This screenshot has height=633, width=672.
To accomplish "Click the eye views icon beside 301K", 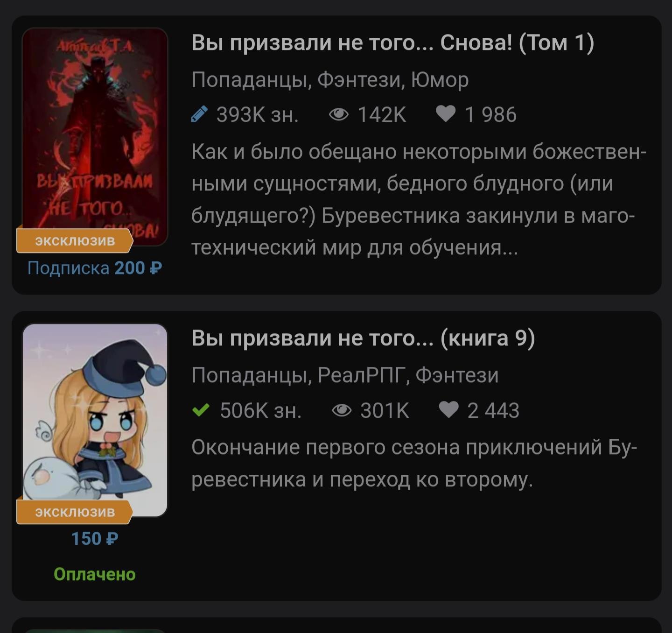I will click(x=342, y=410).
